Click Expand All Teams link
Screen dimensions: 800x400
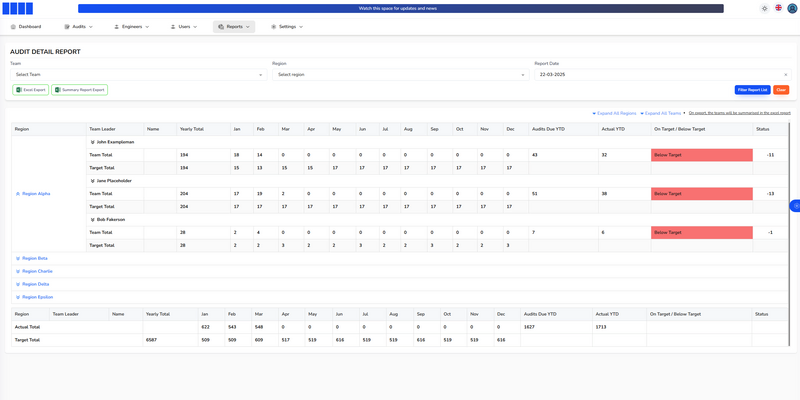(x=661, y=113)
